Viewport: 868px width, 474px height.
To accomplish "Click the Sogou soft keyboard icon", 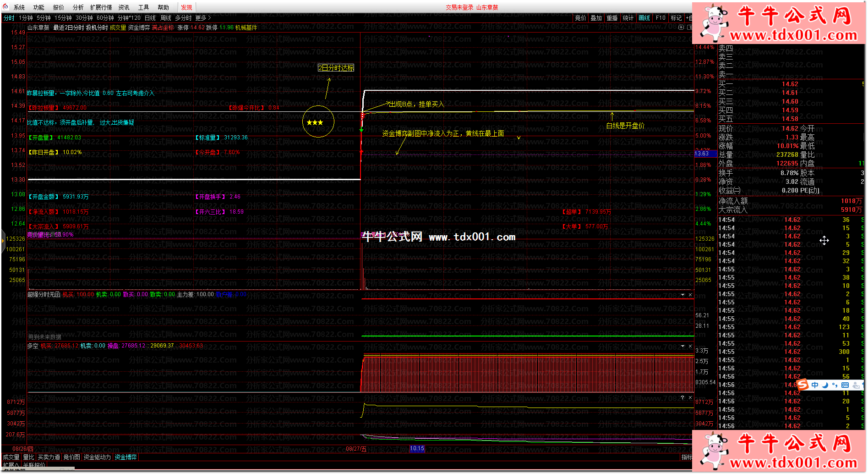I will click(x=845, y=385).
